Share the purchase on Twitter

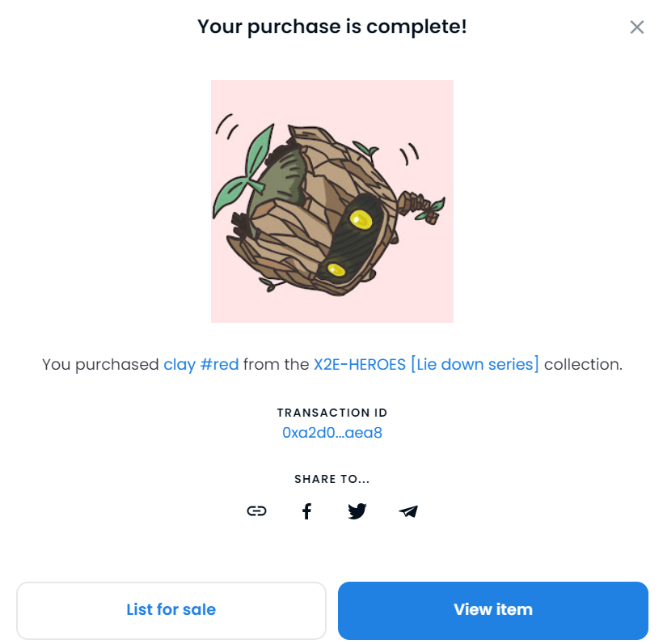[357, 511]
